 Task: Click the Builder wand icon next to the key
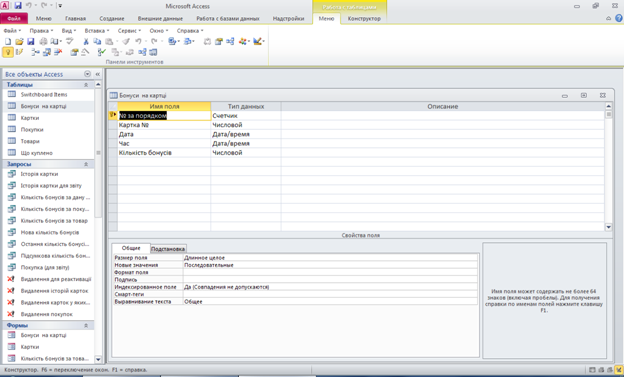pyautogui.click(x=19, y=52)
